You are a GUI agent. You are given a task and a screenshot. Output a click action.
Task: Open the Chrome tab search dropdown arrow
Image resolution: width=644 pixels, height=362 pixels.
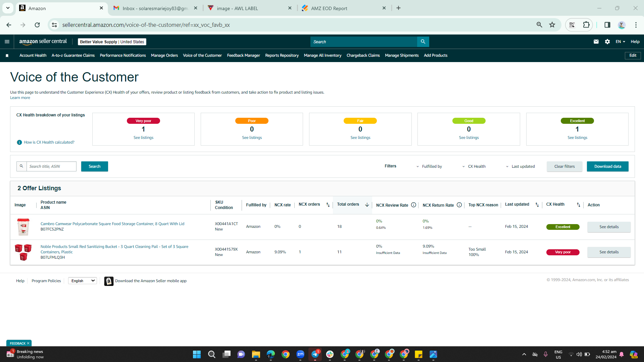[8, 8]
